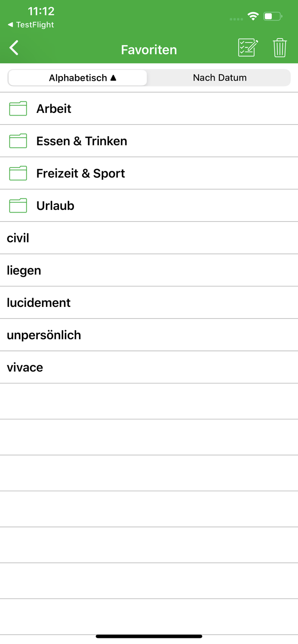Tap the back arrow in the navigation bar
Image resolution: width=298 pixels, height=644 pixels.
pos(14,48)
